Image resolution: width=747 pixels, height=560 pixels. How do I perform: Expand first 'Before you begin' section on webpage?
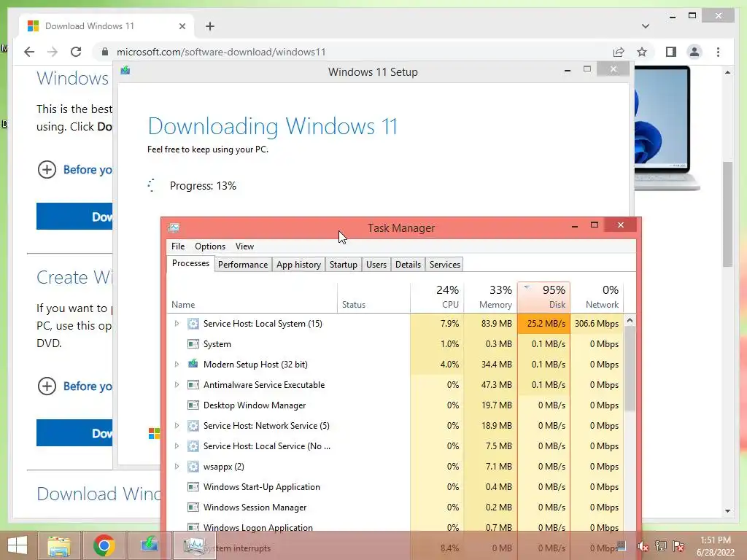coord(47,169)
